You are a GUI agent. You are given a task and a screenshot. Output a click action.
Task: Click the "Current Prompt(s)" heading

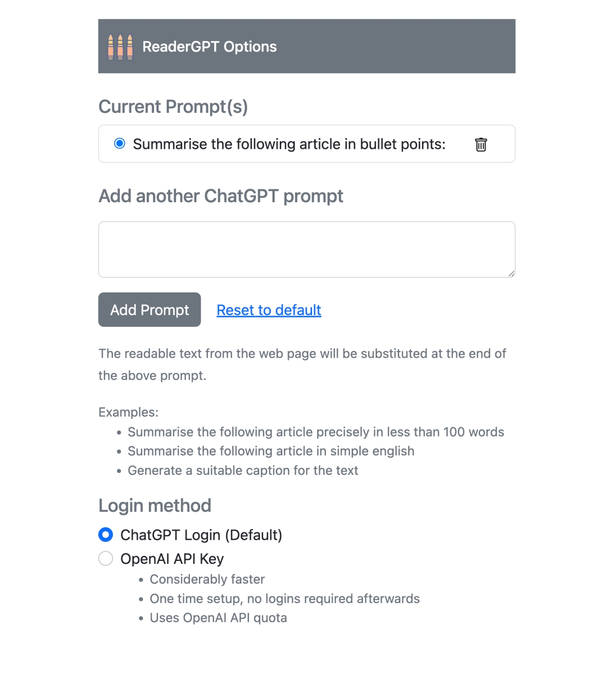(173, 107)
